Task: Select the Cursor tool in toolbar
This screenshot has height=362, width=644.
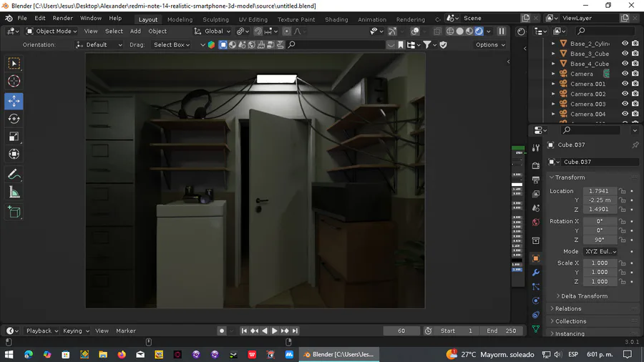Action: (14, 82)
